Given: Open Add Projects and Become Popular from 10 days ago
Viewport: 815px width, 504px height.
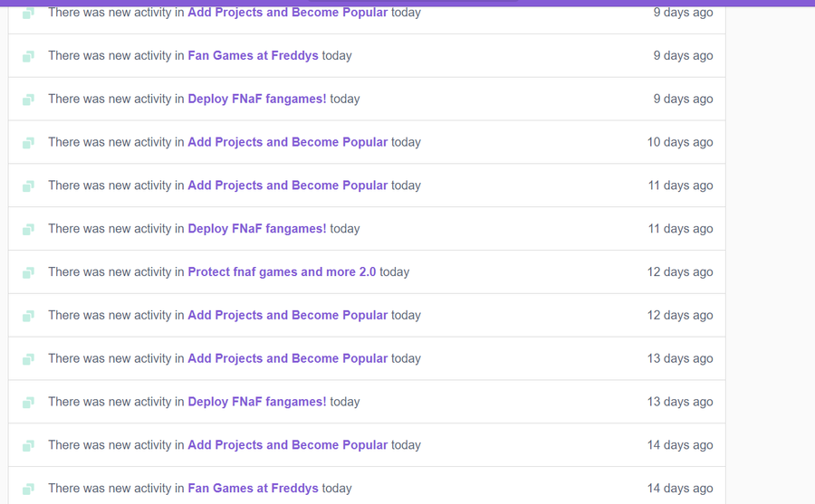Looking at the screenshot, I should coord(287,142).
